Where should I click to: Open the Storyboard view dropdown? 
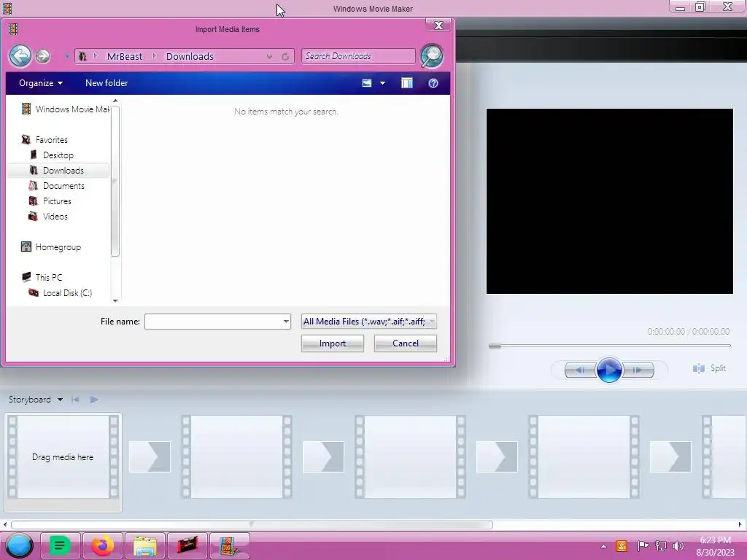pyautogui.click(x=36, y=399)
